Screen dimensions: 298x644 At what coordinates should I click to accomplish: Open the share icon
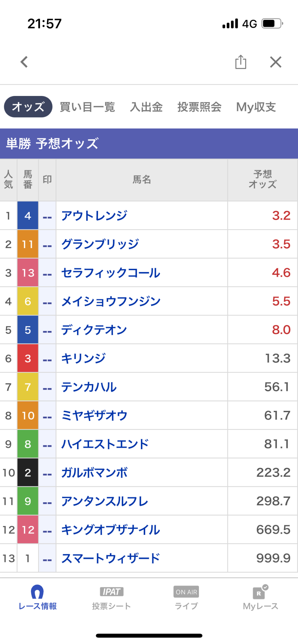241,62
